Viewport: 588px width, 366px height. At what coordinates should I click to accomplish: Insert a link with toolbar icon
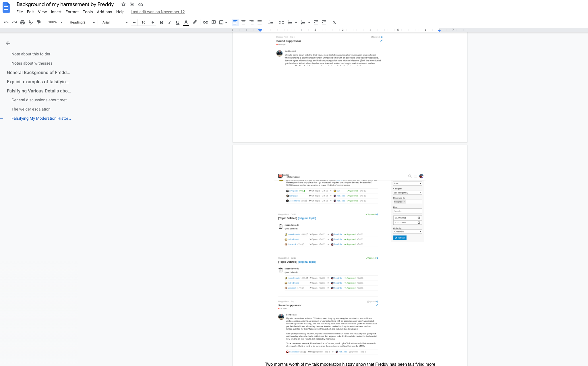coord(205,22)
